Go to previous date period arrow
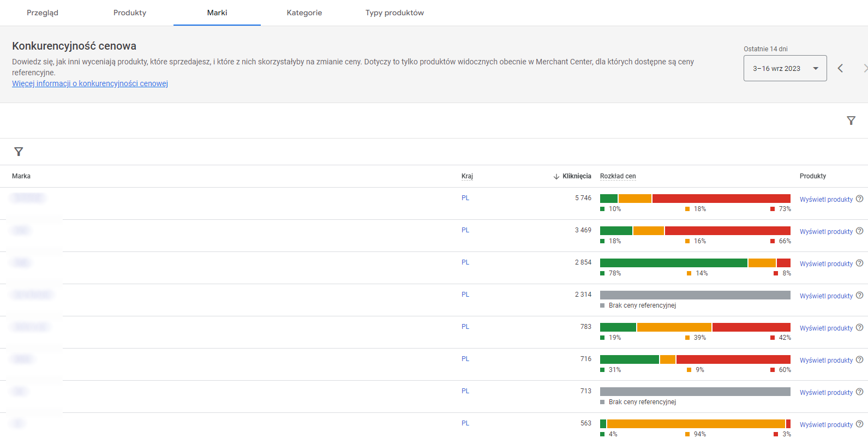 840,68
